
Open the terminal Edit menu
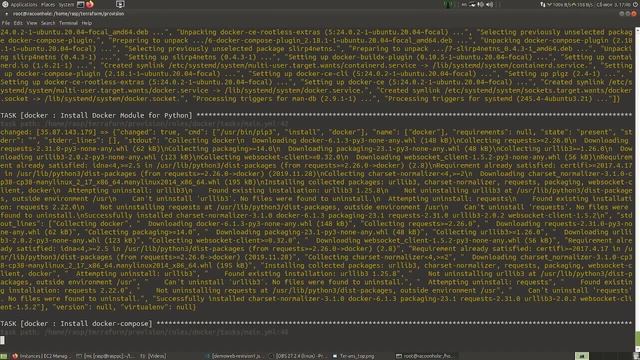click(18, 23)
